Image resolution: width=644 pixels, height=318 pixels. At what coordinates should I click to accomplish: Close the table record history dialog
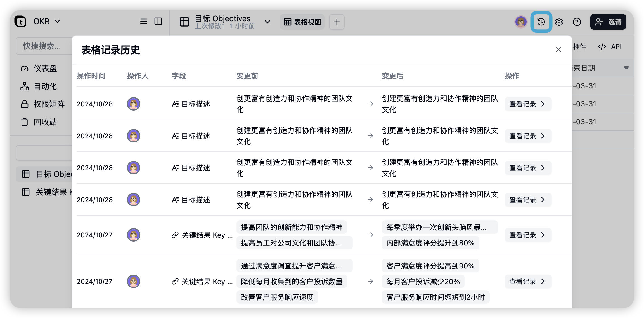click(558, 50)
